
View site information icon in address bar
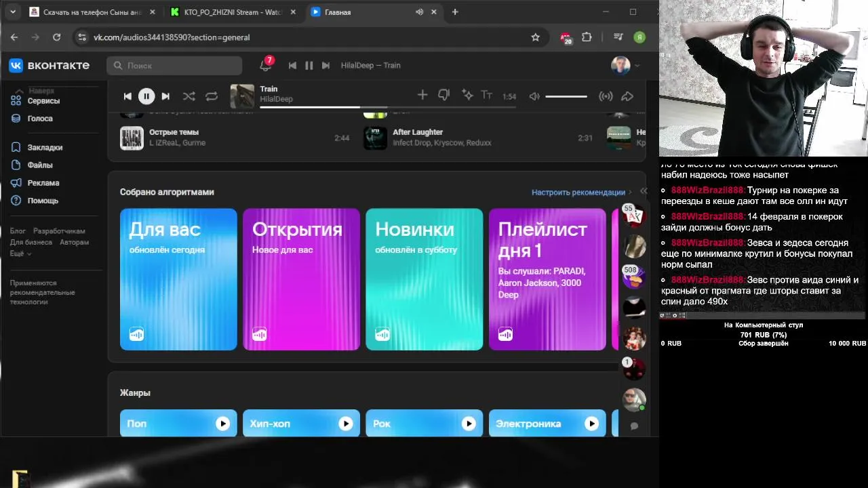tap(82, 37)
